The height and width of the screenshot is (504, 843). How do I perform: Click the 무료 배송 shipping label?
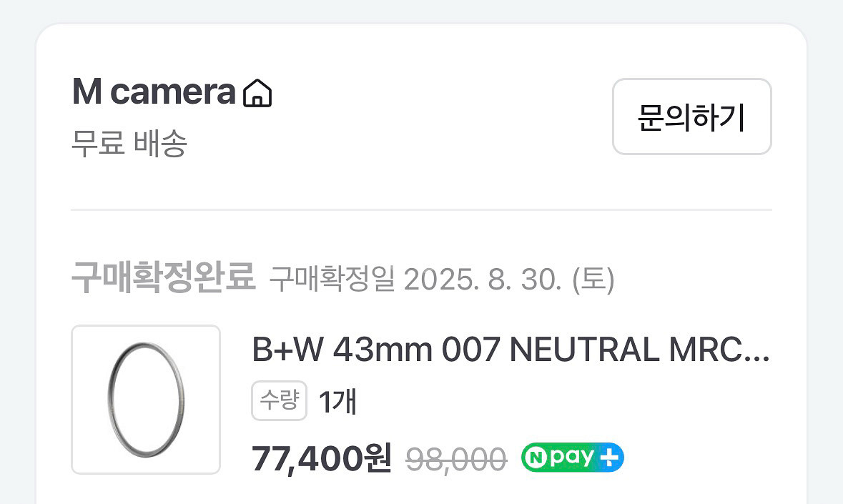point(129,144)
